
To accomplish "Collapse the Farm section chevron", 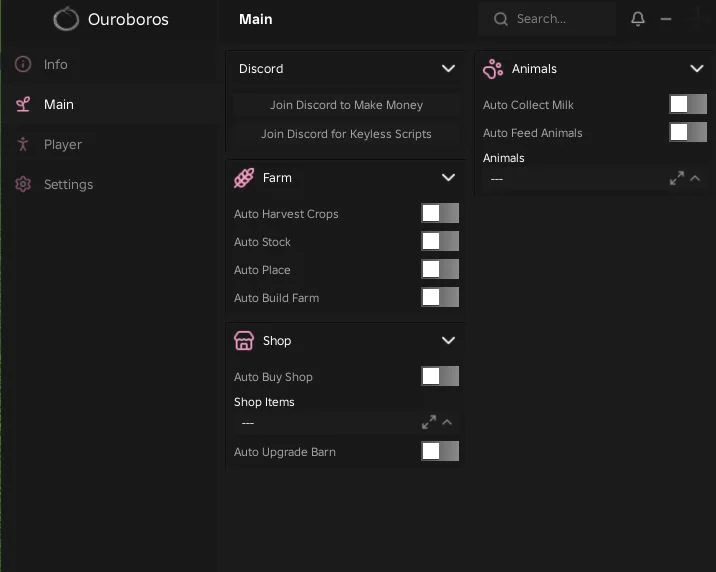I will tap(448, 178).
